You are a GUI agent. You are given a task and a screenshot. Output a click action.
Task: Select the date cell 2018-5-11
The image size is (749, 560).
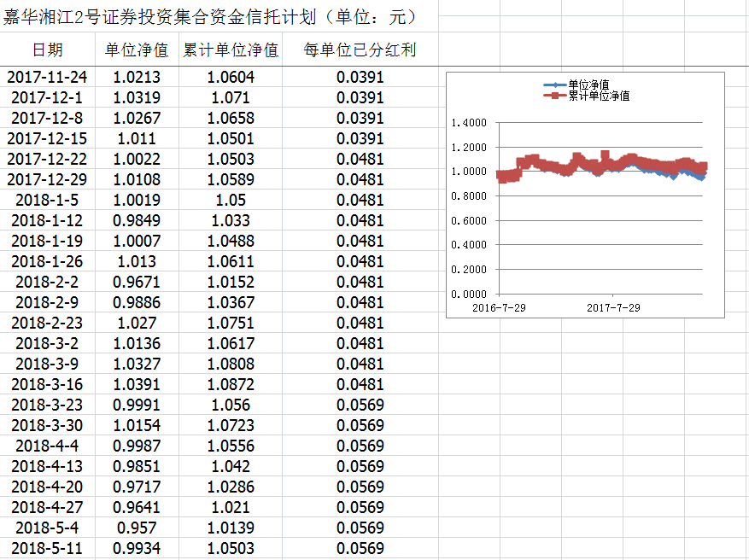(47, 548)
